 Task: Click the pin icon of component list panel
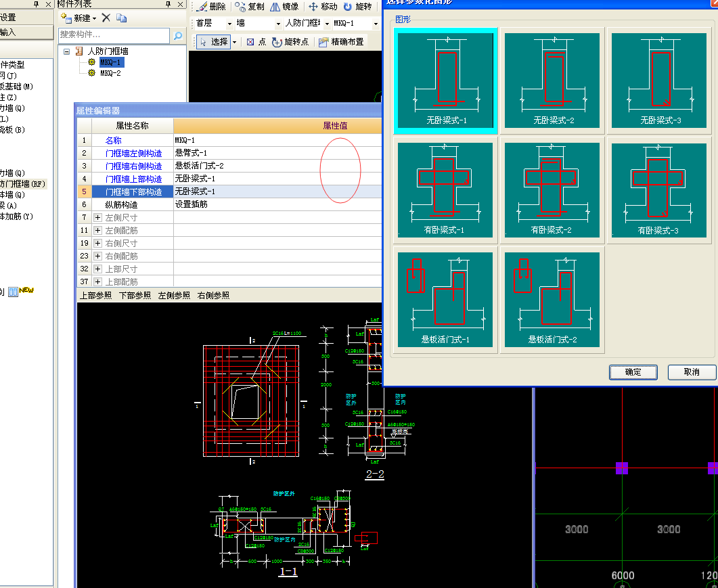[x=168, y=4]
